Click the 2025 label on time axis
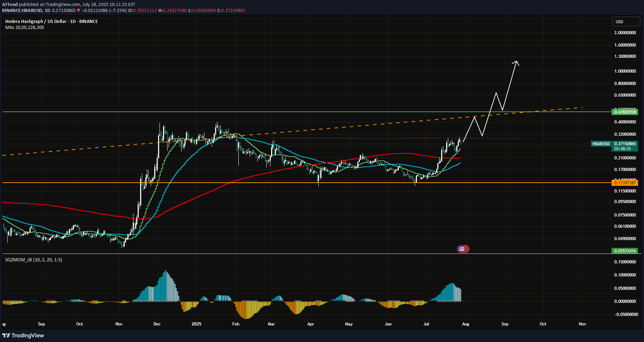The image size is (644, 342). pyautogui.click(x=196, y=324)
